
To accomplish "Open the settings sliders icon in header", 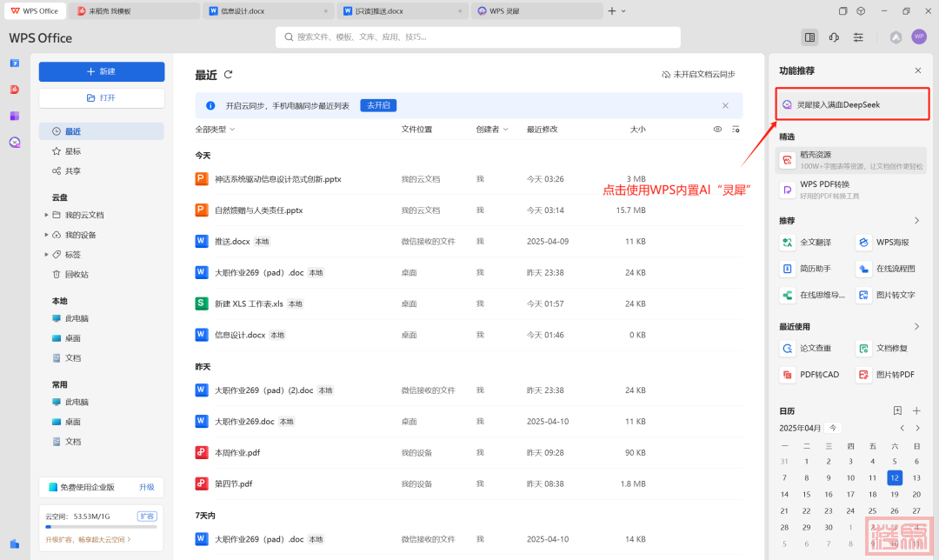I will point(858,37).
